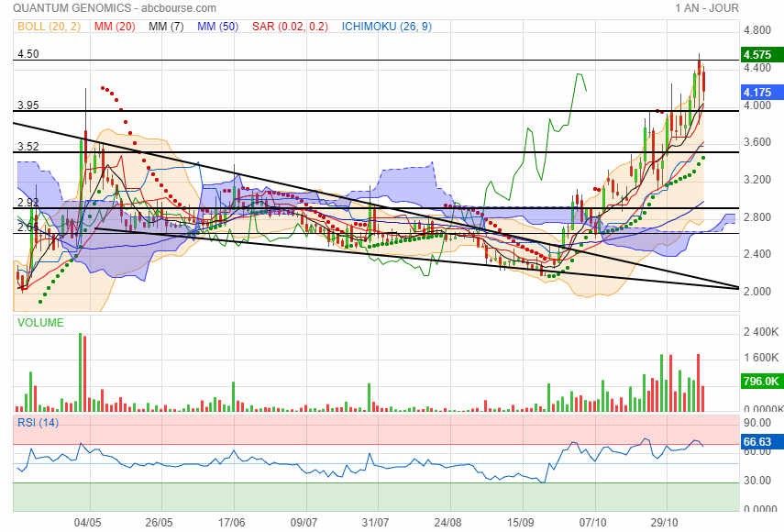The height and width of the screenshot is (532, 784).
Task: Select the black MM (7) legend label
Action: pos(166,27)
